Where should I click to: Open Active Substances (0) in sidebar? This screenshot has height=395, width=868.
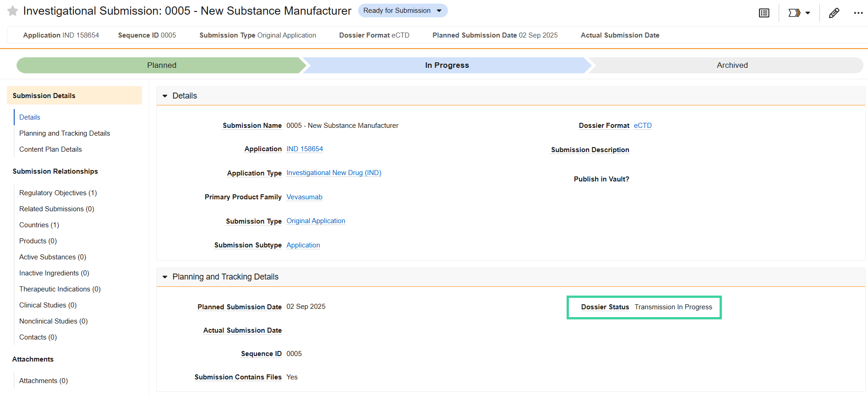53,257
